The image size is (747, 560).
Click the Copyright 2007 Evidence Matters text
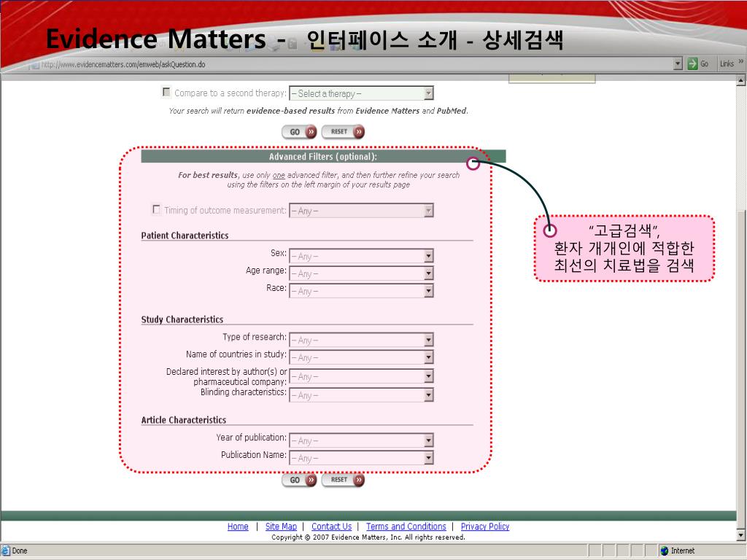(x=368, y=537)
